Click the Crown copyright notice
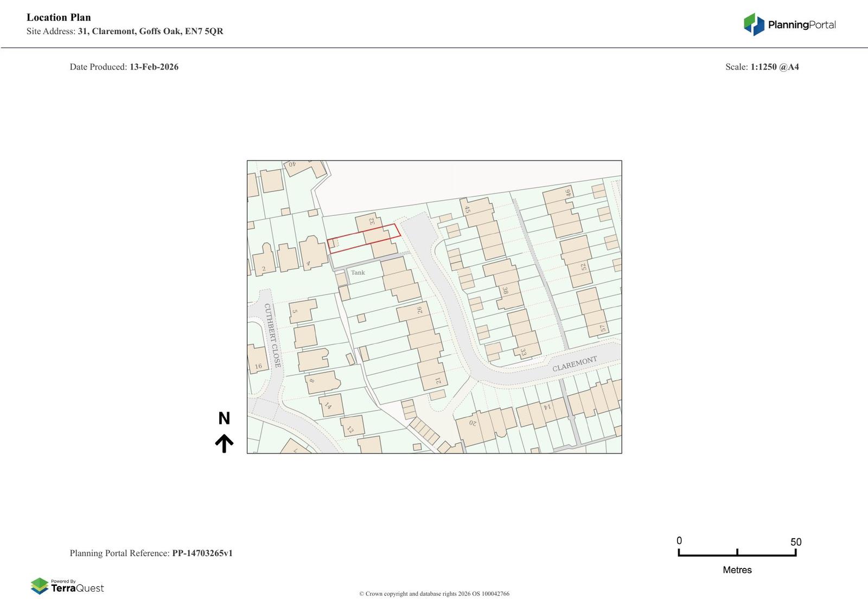Image resolution: width=868 pixels, height=614 pixels. tap(434, 594)
